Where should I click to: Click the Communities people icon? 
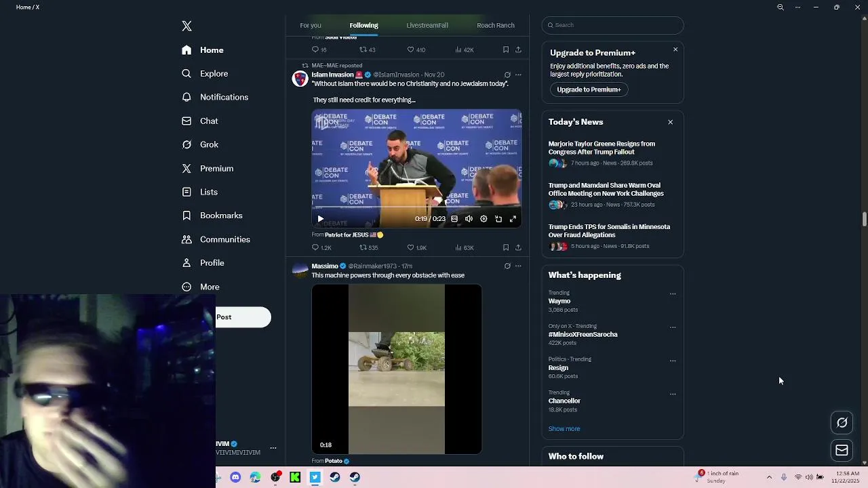186,239
